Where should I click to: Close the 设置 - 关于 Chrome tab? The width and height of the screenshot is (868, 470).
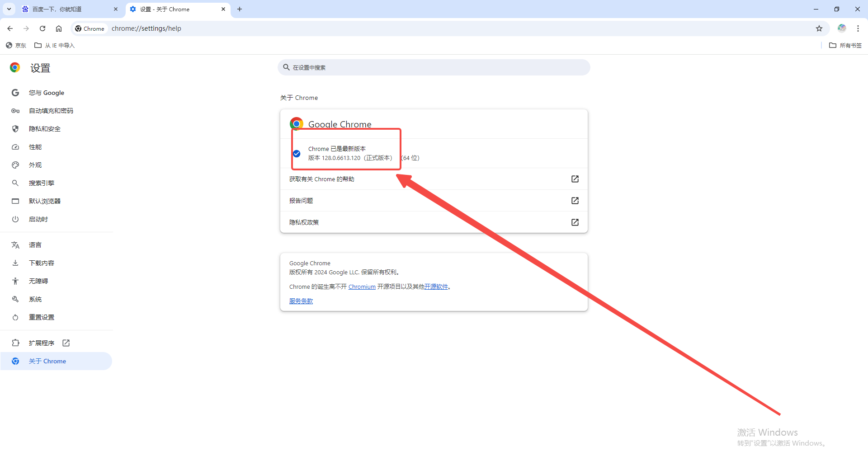(x=223, y=9)
